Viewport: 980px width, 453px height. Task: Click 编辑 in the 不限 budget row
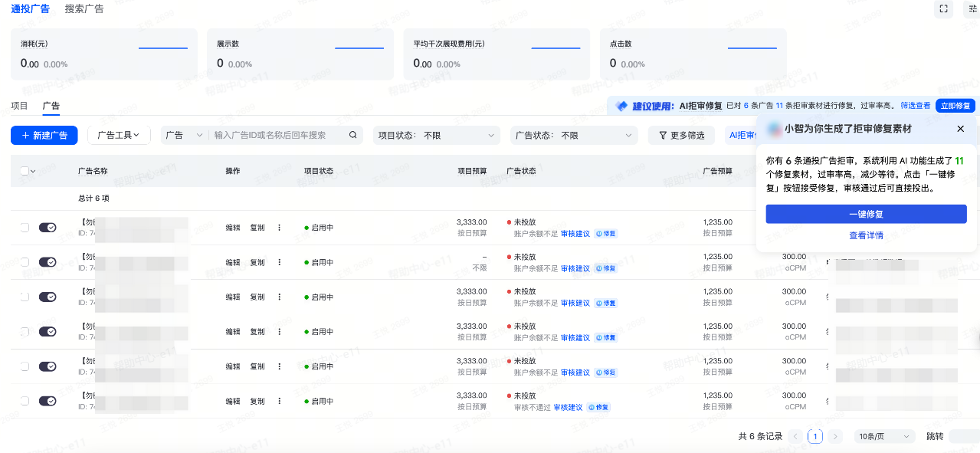(233, 262)
